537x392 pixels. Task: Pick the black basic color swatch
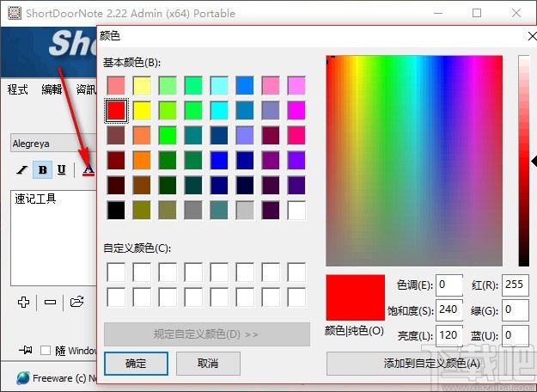116,210
